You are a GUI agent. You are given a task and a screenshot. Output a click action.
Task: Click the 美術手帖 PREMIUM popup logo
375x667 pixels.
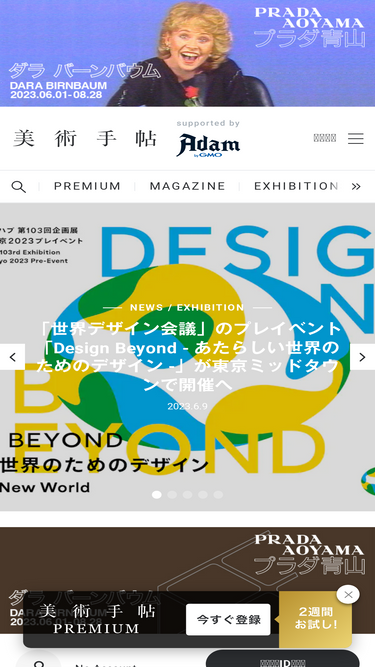[97, 619]
